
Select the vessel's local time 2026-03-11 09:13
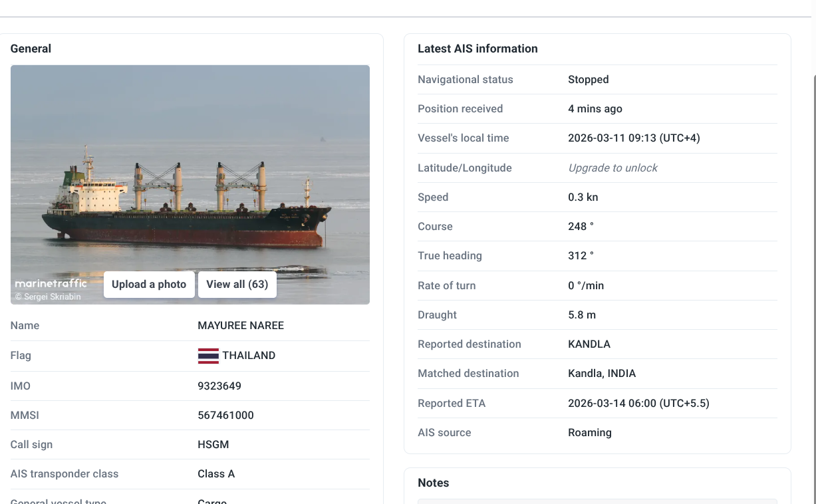(x=634, y=138)
